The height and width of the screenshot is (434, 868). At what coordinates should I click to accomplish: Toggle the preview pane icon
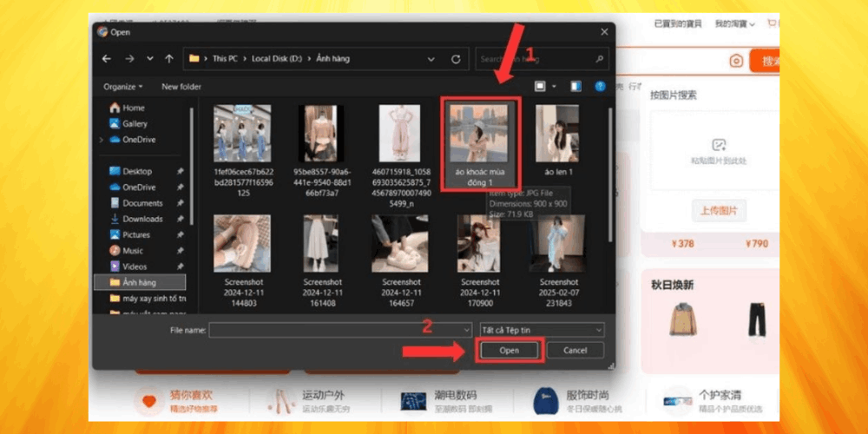[x=575, y=86]
